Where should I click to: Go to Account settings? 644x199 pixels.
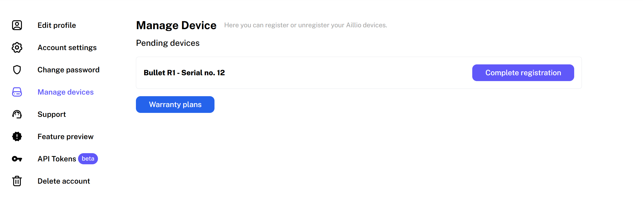click(x=67, y=47)
